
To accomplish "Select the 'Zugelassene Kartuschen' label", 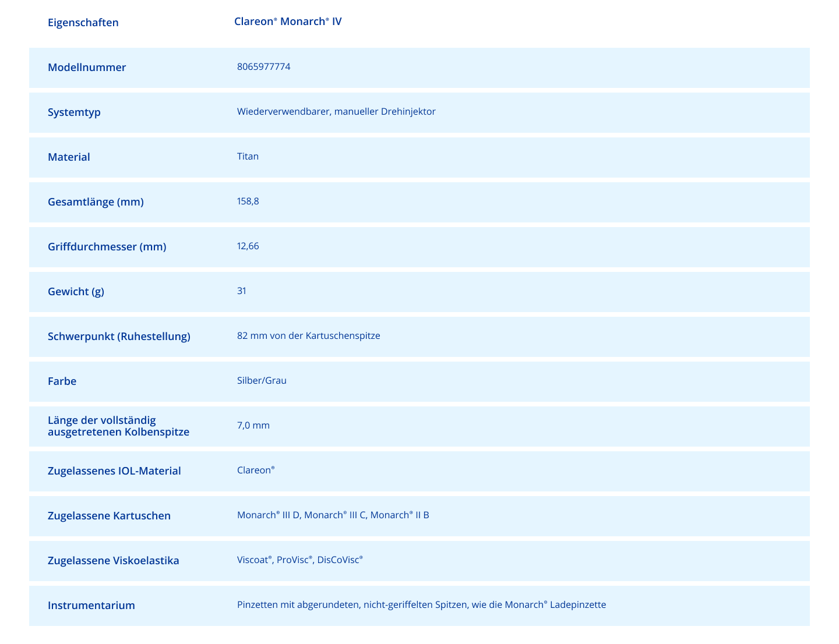I will tap(109, 516).
